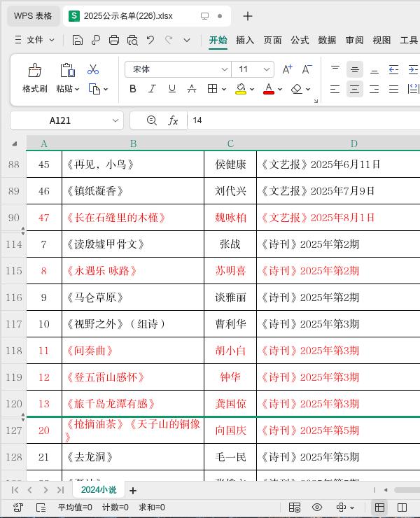Click the eraser clear-format icon
The height and width of the screenshot is (518, 420).
pyautogui.click(x=297, y=89)
